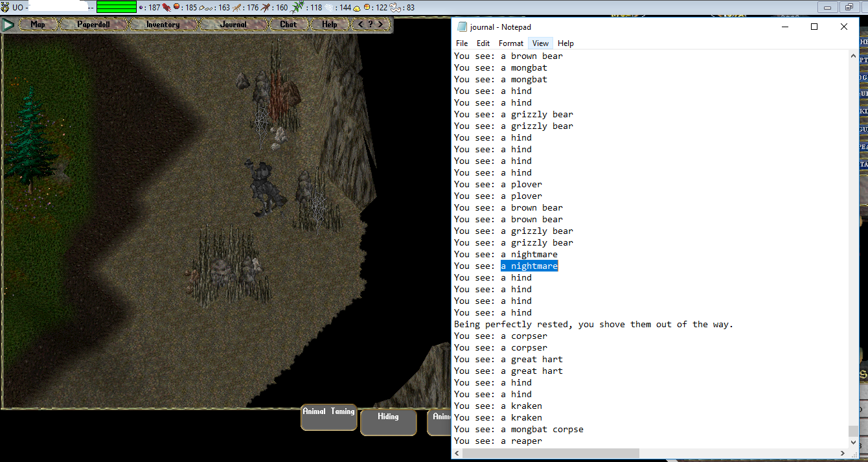The width and height of the screenshot is (868, 462).
Task: Click the Notepad document icon in the title bar
Action: [x=462, y=27]
